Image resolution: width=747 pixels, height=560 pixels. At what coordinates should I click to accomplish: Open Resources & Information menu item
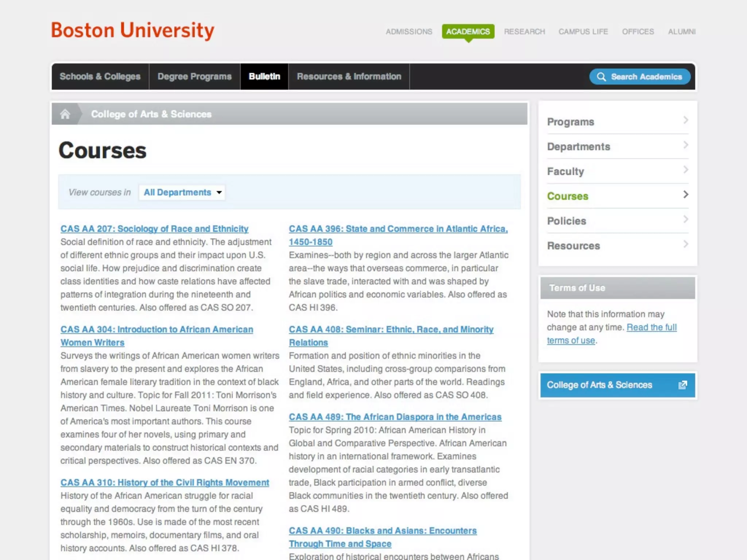click(349, 77)
